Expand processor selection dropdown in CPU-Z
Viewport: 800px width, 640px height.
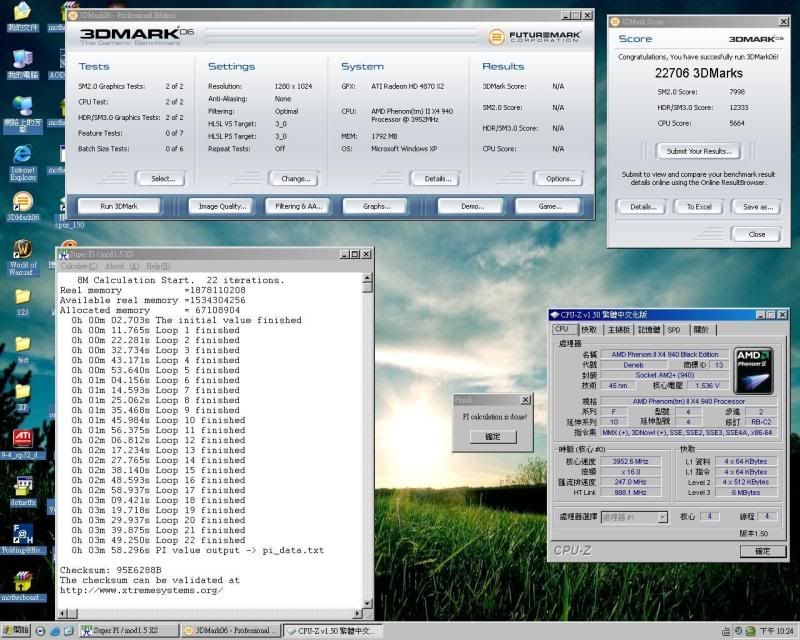(x=662, y=518)
